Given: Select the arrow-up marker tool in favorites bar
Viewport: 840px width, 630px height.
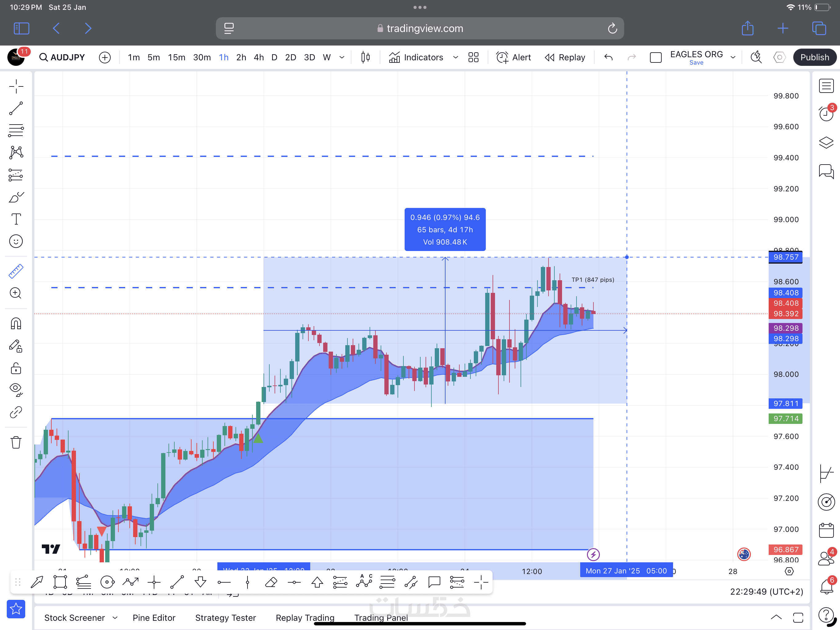Looking at the screenshot, I should [317, 582].
